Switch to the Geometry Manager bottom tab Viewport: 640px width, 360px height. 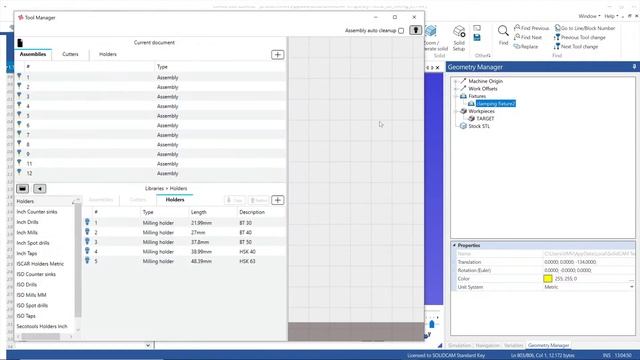pos(548,345)
